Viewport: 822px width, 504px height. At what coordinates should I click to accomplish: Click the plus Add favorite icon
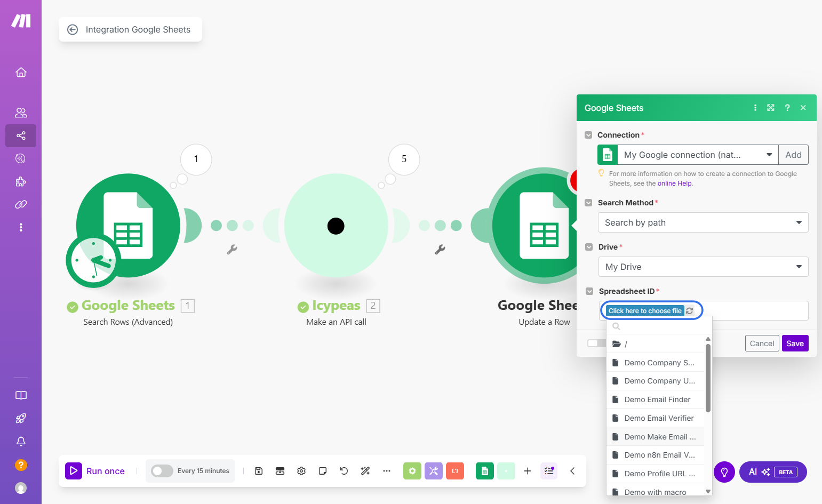[x=528, y=471]
